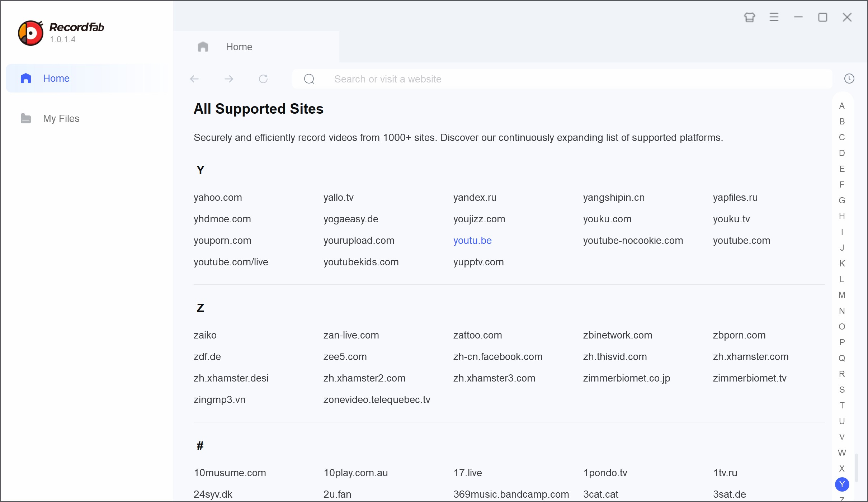868x502 pixels.
Task: Click the page vertical scrollbar thumb
Action: pyautogui.click(x=857, y=468)
